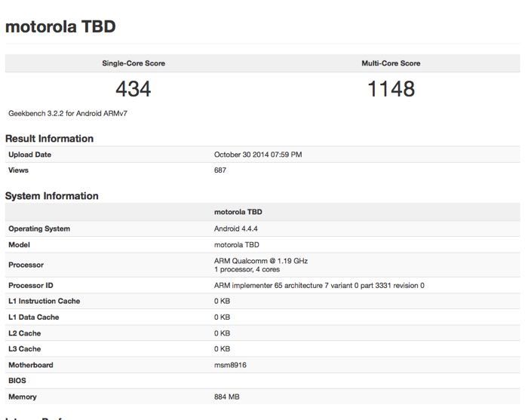Click the 884 MB memory value
Viewport: 528px width, 420px height.
227,397
